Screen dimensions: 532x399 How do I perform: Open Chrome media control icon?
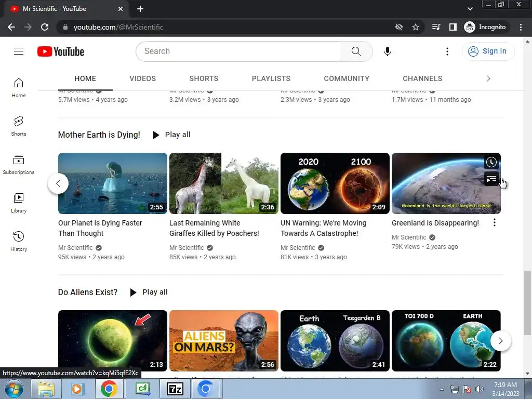click(x=436, y=27)
